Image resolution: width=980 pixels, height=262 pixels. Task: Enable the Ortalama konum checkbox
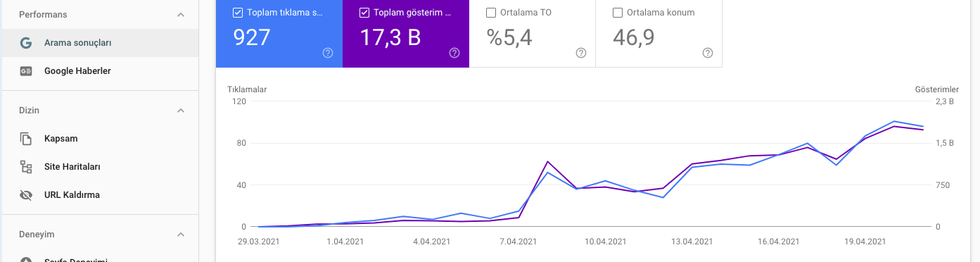click(x=618, y=12)
